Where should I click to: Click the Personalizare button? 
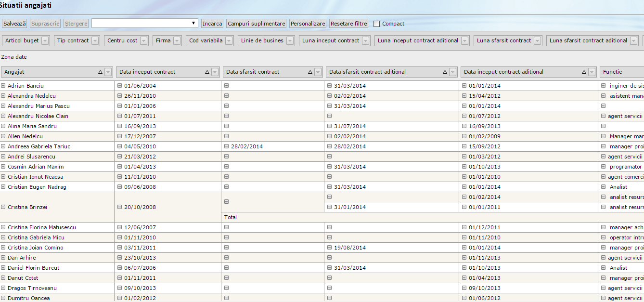tap(308, 24)
